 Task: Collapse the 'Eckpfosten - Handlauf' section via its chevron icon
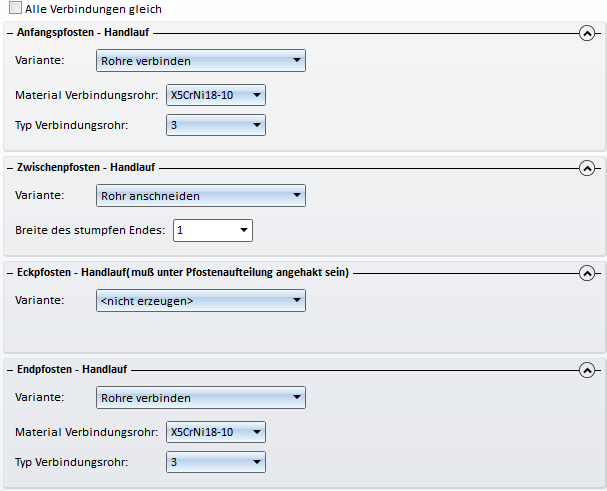click(587, 273)
